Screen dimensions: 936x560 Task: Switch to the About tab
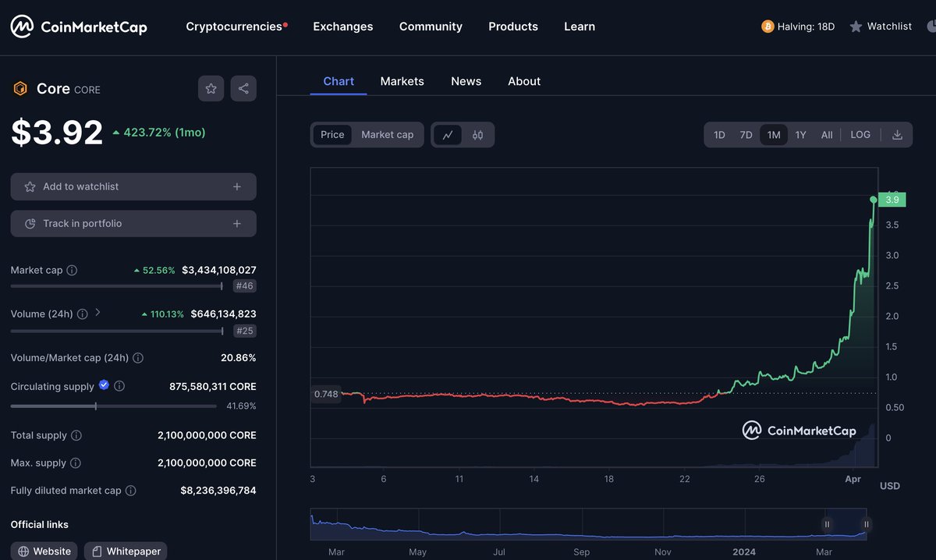(524, 81)
